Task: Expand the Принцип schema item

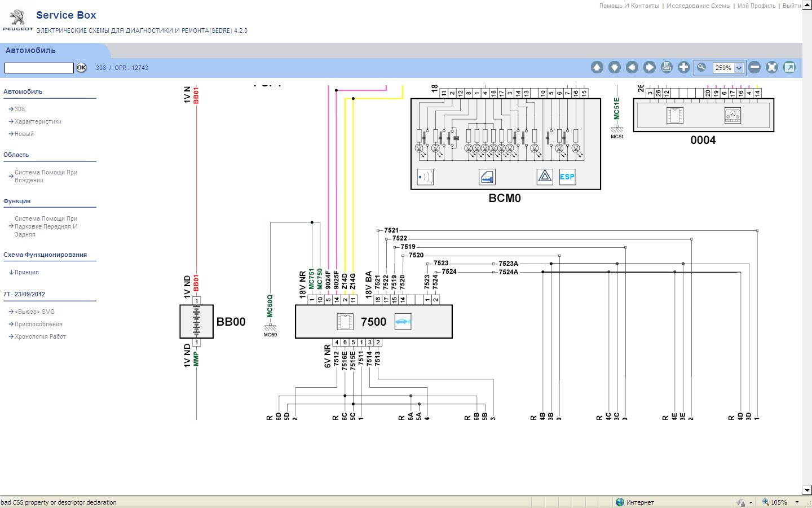Action: pos(27,272)
